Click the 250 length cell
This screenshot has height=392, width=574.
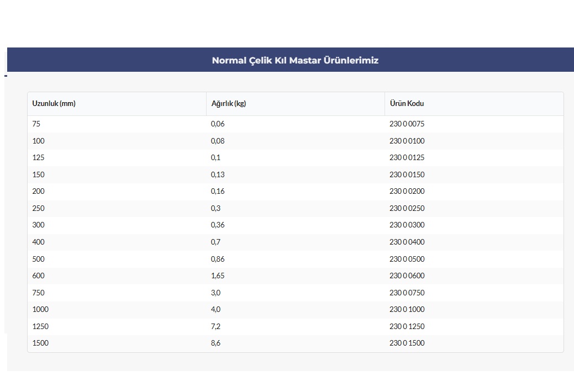pos(39,208)
